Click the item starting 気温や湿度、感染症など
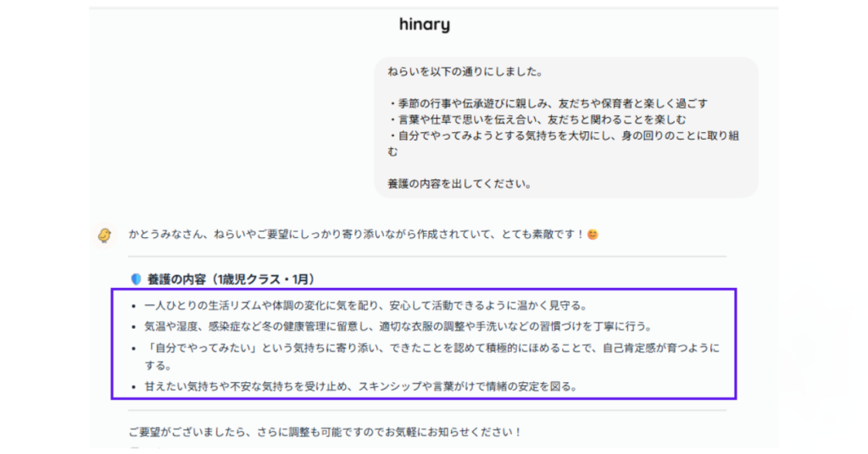Image resolution: width=868 pixels, height=454 pixels. click(398, 326)
